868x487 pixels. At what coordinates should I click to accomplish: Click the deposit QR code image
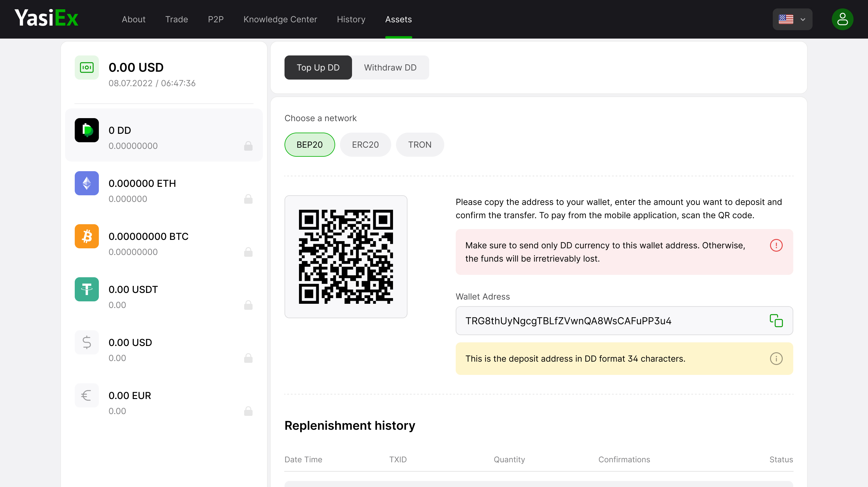[346, 256]
